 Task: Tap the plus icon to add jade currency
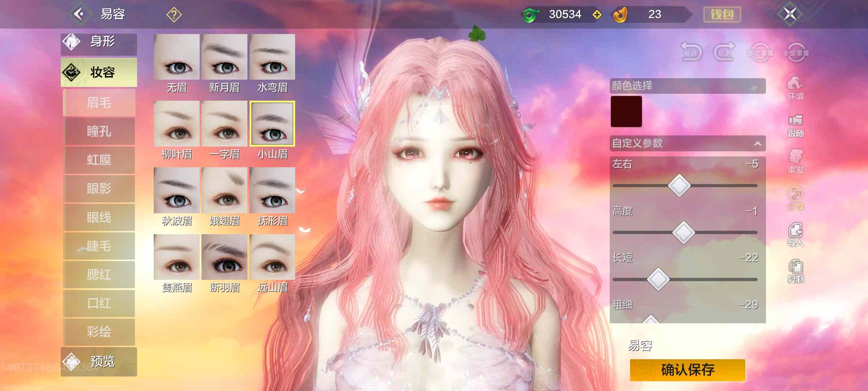(597, 14)
